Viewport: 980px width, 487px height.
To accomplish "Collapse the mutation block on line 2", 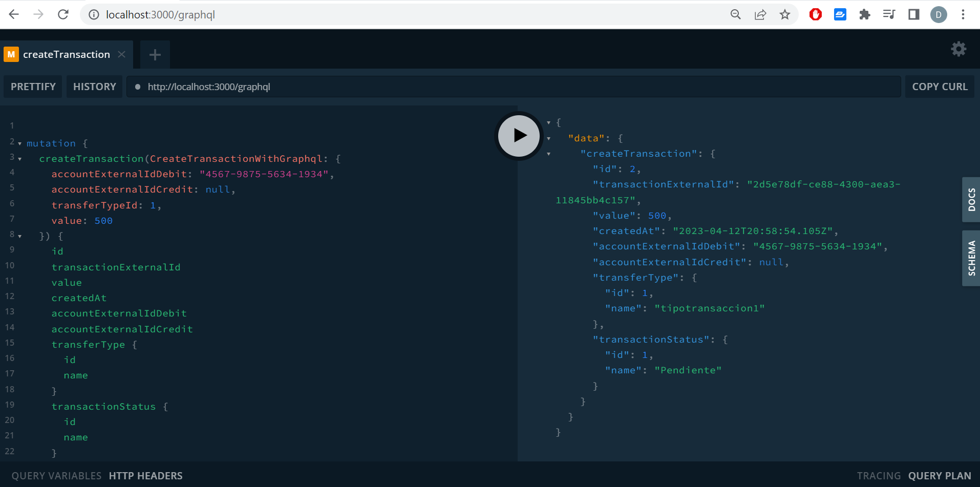I will click(x=19, y=144).
